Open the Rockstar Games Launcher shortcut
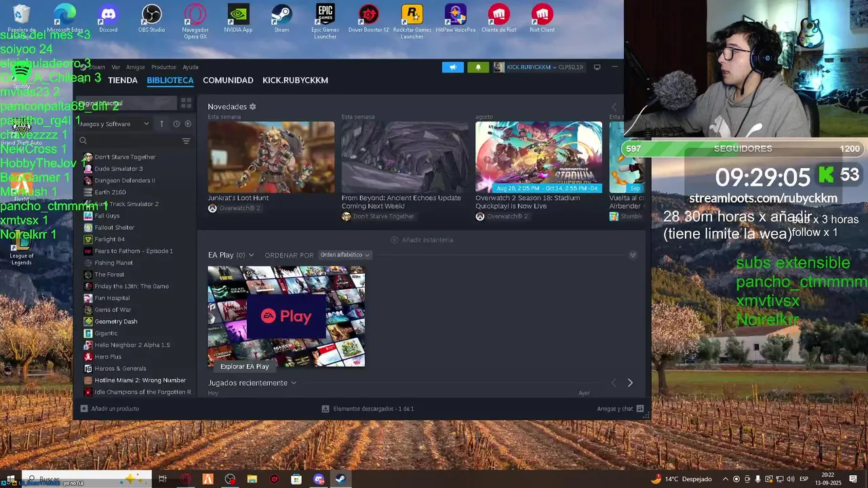 coord(412,21)
